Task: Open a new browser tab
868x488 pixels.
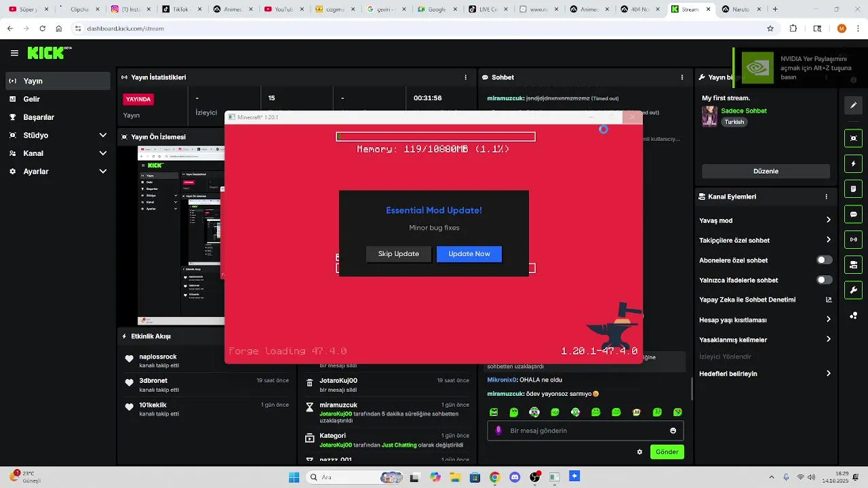Action: pos(775,9)
